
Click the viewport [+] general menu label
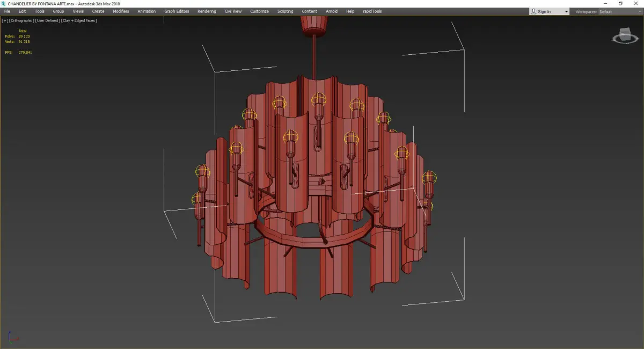click(x=5, y=20)
